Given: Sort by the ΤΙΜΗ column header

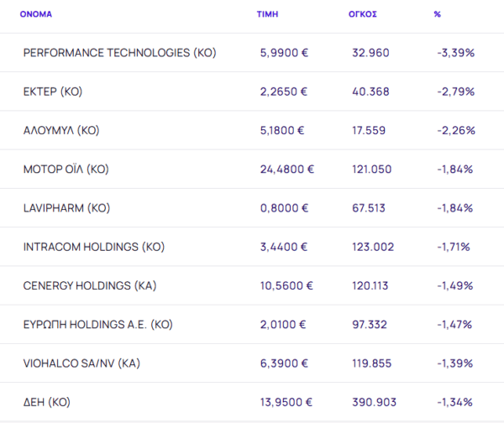Looking at the screenshot, I should pyautogui.click(x=267, y=14).
